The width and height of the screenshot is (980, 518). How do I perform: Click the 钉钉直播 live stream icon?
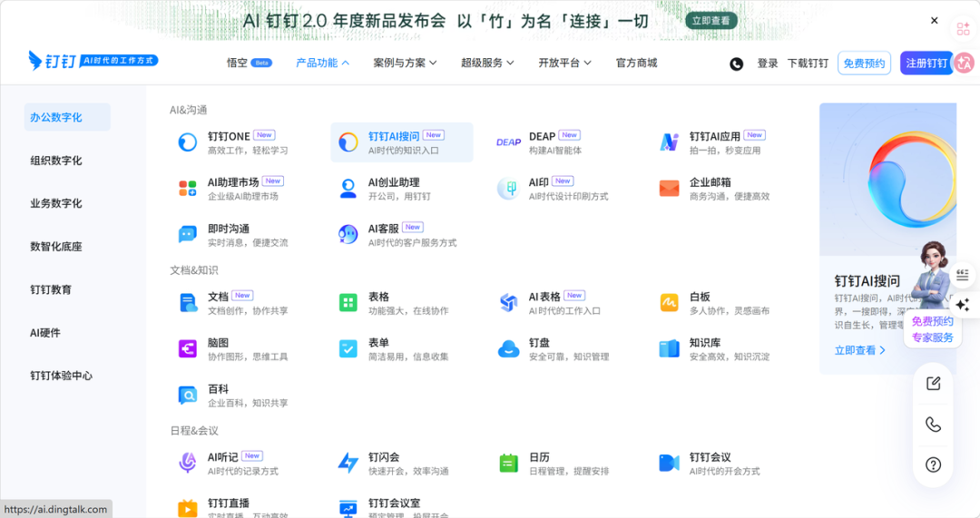pos(188,508)
